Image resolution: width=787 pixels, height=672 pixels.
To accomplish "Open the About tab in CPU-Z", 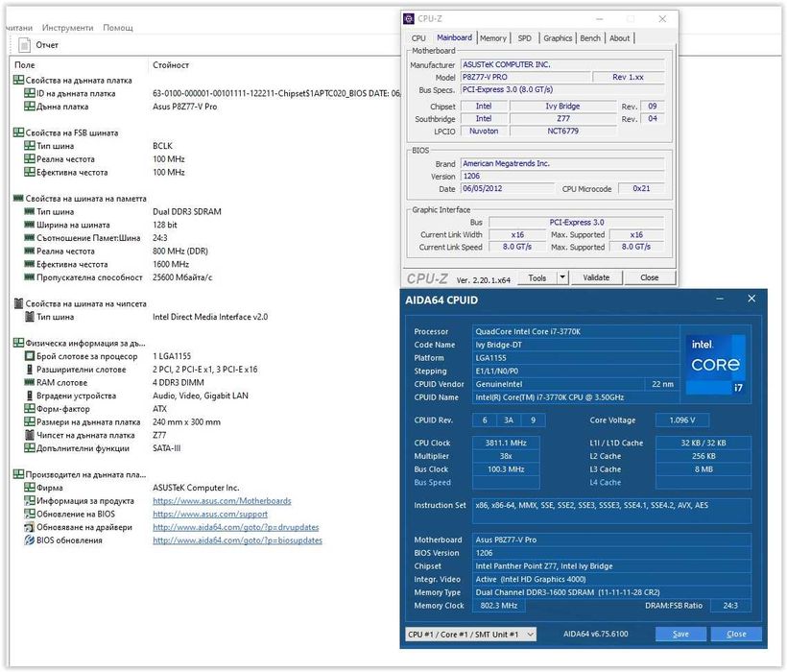I will point(619,38).
